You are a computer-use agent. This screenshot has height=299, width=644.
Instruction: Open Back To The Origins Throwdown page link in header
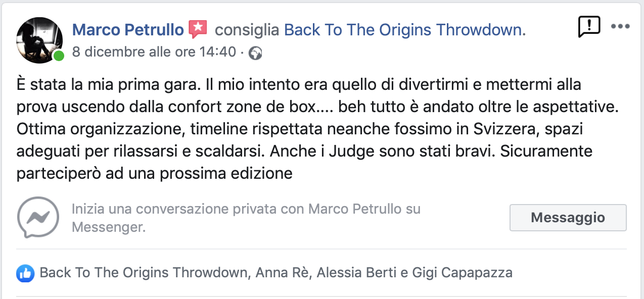tap(402, 30)
